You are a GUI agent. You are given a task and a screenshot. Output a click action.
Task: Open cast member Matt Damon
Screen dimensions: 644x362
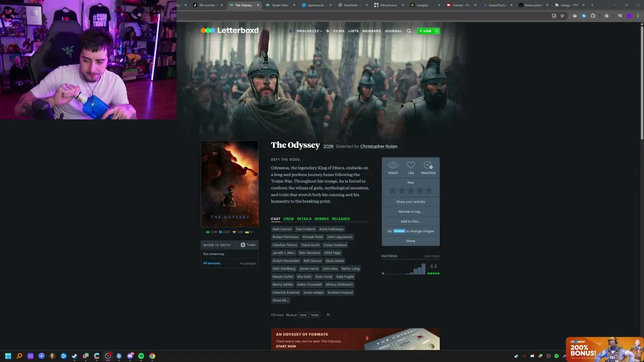[x=282, y=229]
